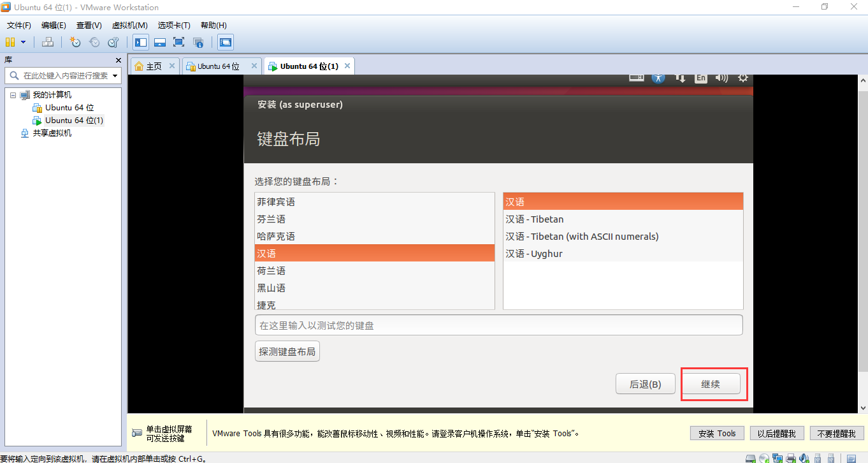
Task: Select 我的计算机 in the library tree
Action: pyautogui.click(x=52, y=95)
